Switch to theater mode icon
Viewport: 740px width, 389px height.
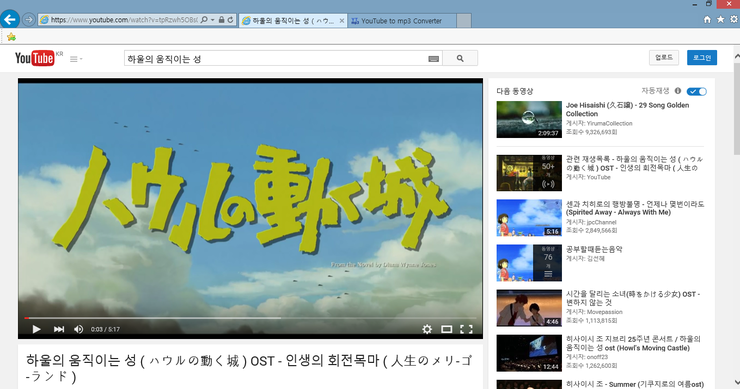coord(446,329)
